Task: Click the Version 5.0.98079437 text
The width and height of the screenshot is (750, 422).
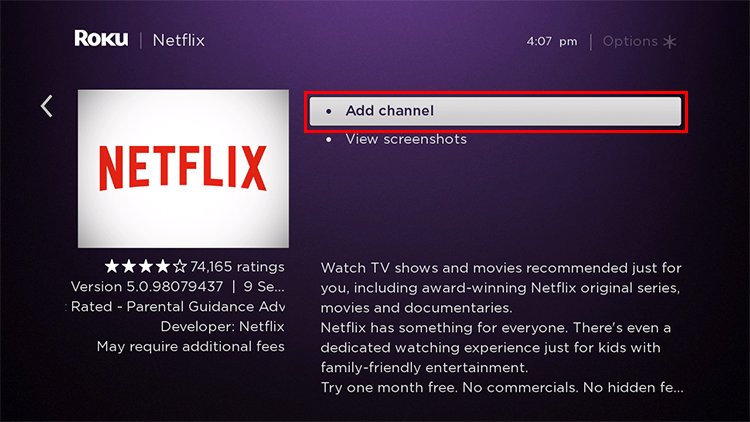Action: coord(147,287)
